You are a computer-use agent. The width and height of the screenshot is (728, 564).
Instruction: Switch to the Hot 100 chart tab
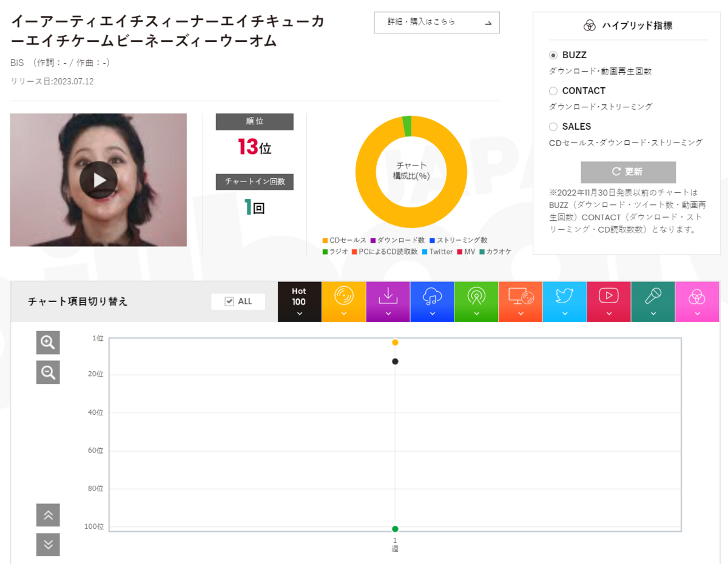299,301
